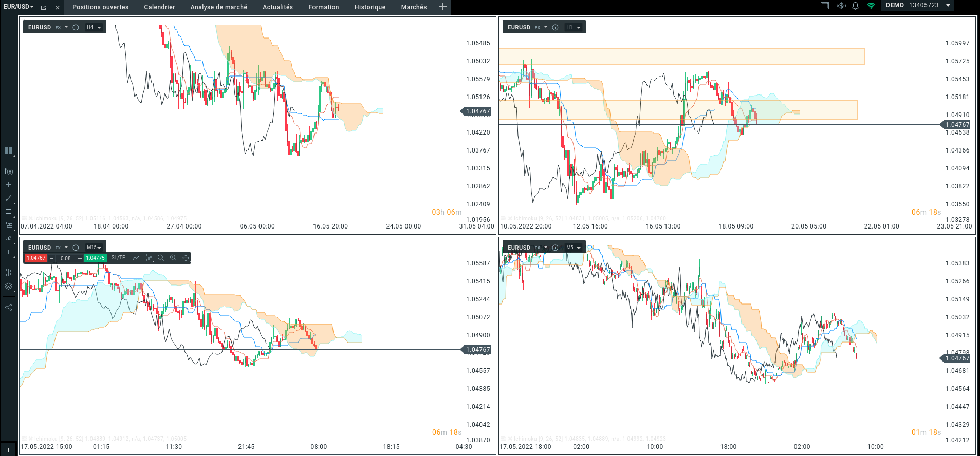
Task: Click the red 1.04767 sell price button
Action: coord(36,258)
